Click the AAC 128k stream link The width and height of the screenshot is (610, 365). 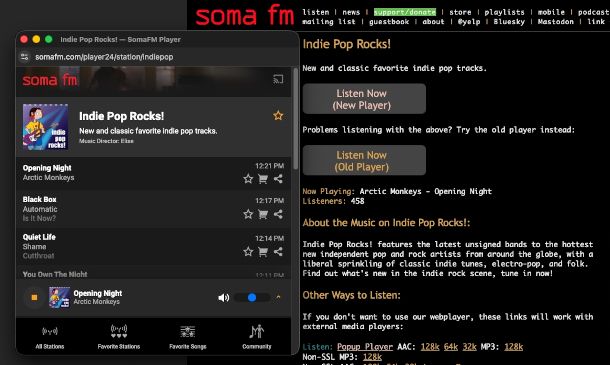[x=430, y=347]
